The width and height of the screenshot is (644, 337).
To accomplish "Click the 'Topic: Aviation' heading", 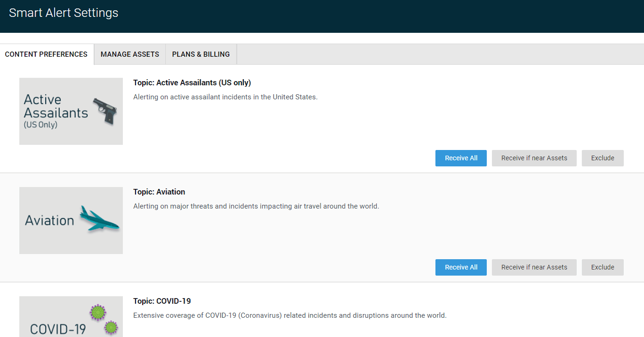I will coord(159,192).
